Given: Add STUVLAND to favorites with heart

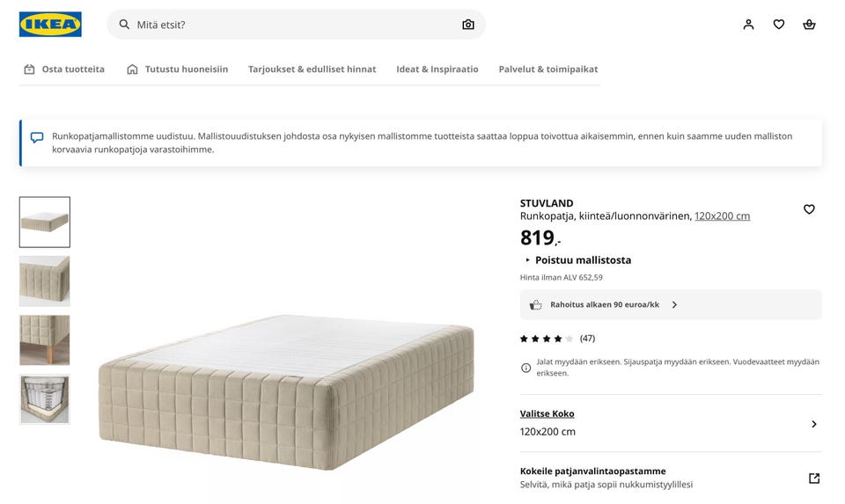Looking at the screenshot, I should click(809, 209).
